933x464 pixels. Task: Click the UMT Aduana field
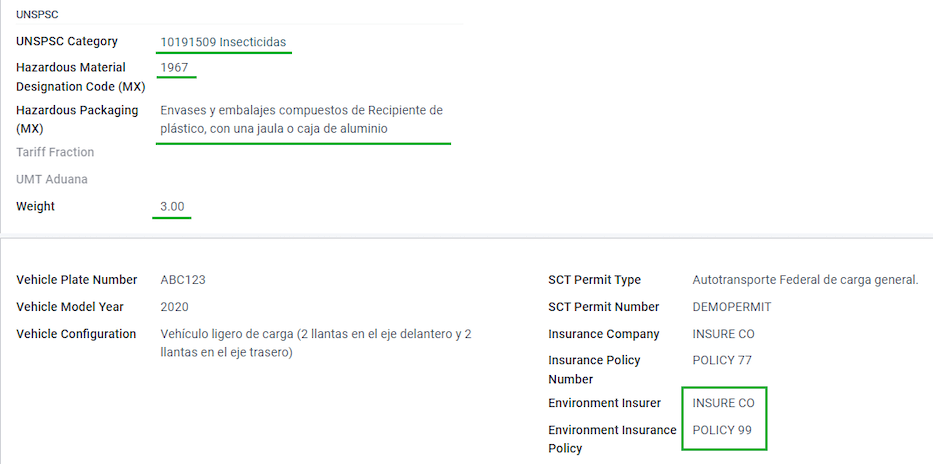point(303,179)
